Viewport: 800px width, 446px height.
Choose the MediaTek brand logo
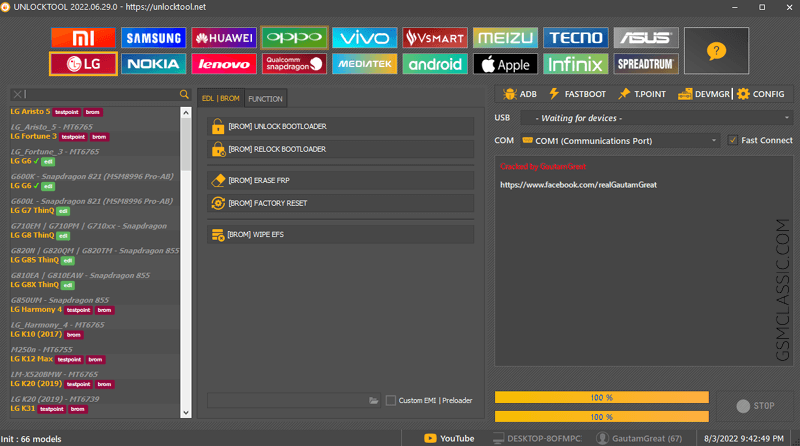pos(364,64)
